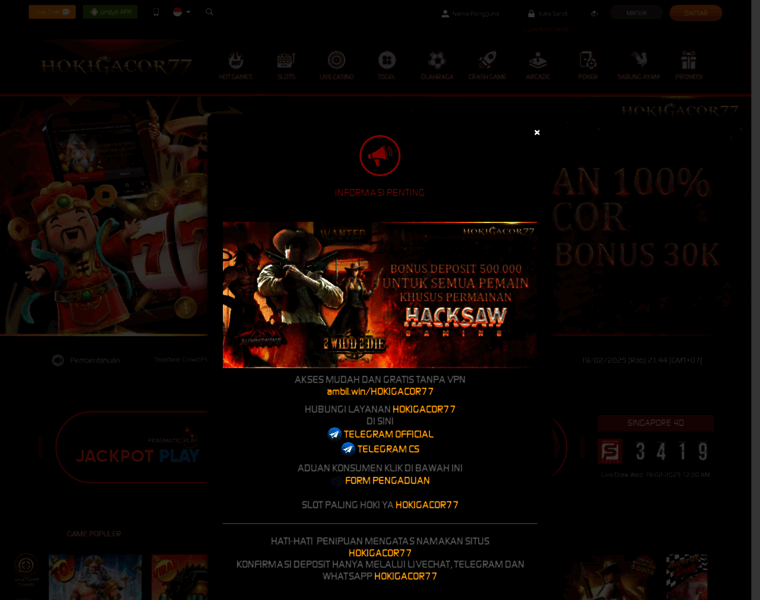This screenshot has height=600, width=760.
Task: Open the Poker menu
Action: pos(588,65)
